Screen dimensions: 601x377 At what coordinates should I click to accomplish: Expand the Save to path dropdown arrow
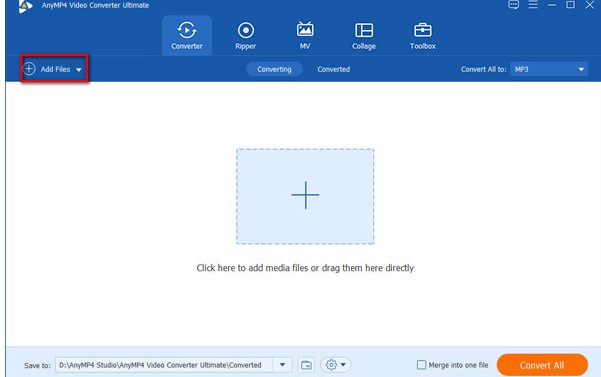[x=282, y=365]
